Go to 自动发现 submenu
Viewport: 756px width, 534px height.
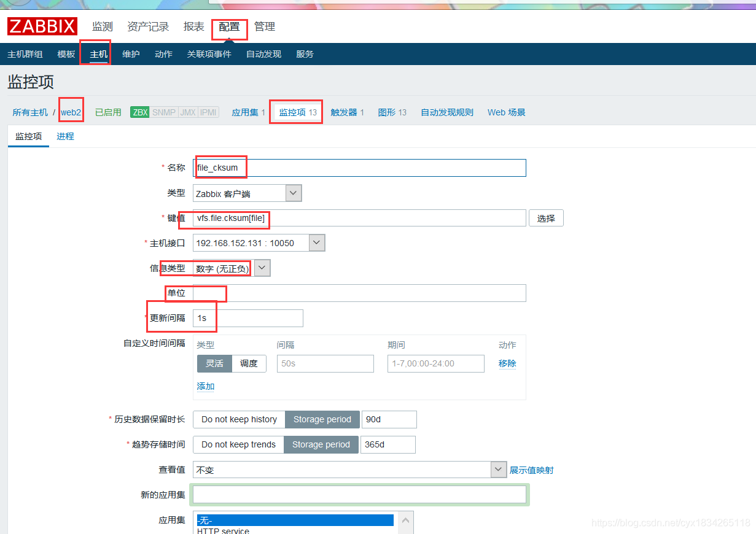(x=263, y=54)
